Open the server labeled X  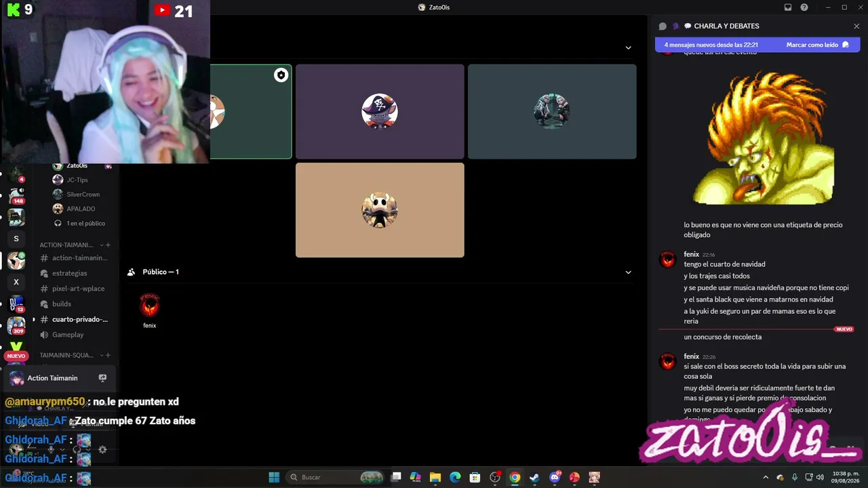click(16, 282)
